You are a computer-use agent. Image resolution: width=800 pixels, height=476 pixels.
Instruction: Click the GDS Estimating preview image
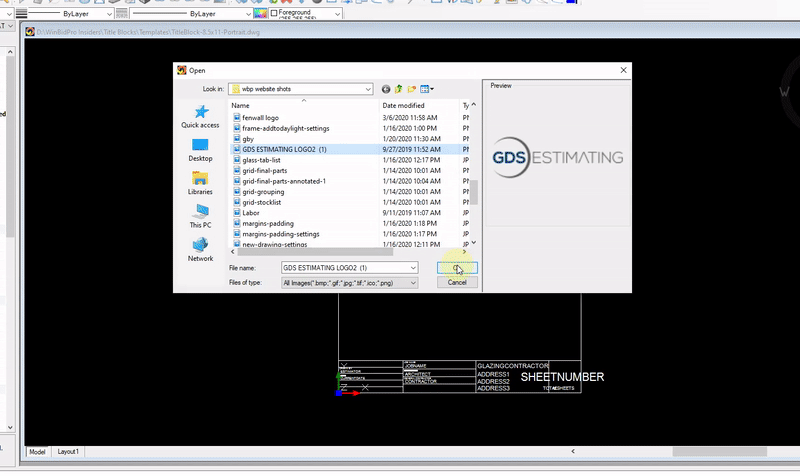click(x=557, y=158)
